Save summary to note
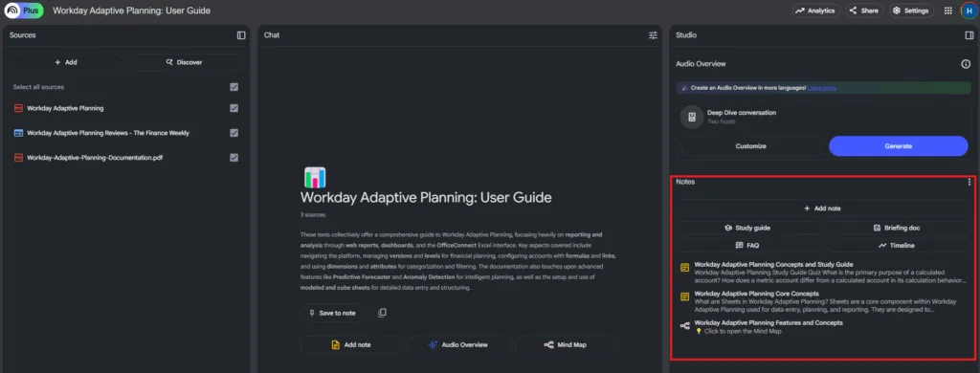Screen dimensions: 980x373 tap(332, 313)
